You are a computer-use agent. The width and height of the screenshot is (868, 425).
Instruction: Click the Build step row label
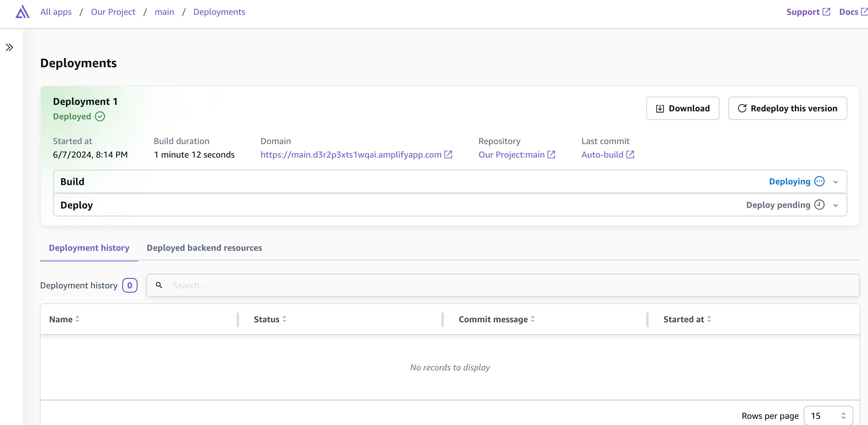(x=72, y=181)
